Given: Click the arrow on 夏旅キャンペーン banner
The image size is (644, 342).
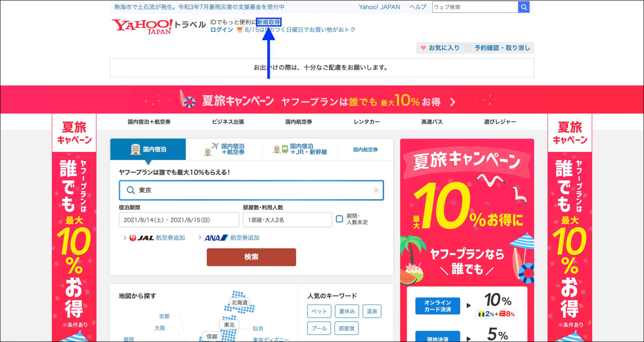Looking at the screenshot, I should click(x=453, y=102).
